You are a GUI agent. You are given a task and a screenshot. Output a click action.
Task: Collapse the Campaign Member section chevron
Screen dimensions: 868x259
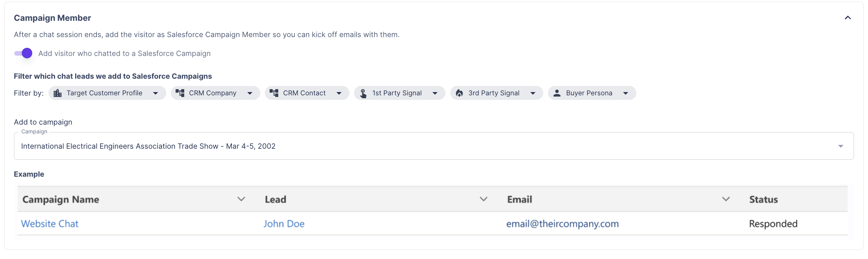tap(848, 18)
